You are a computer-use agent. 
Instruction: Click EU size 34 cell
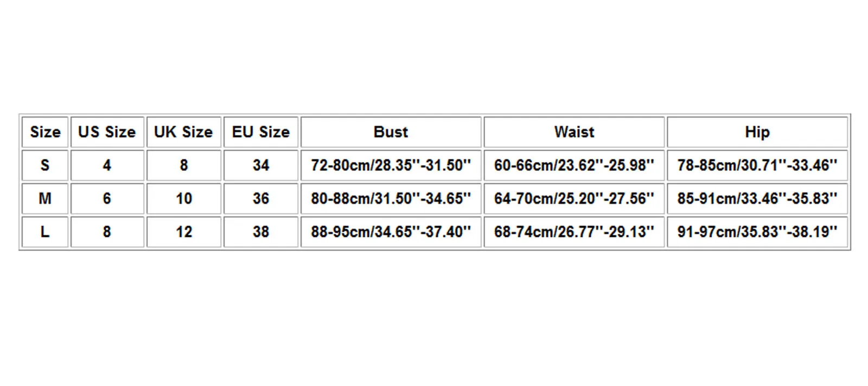coord(261,165)
